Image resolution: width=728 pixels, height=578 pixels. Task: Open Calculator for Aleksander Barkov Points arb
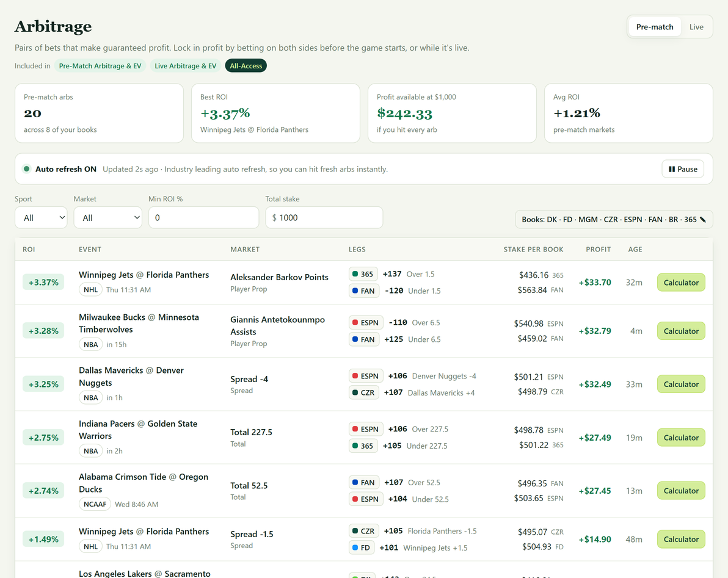(681, 283)
